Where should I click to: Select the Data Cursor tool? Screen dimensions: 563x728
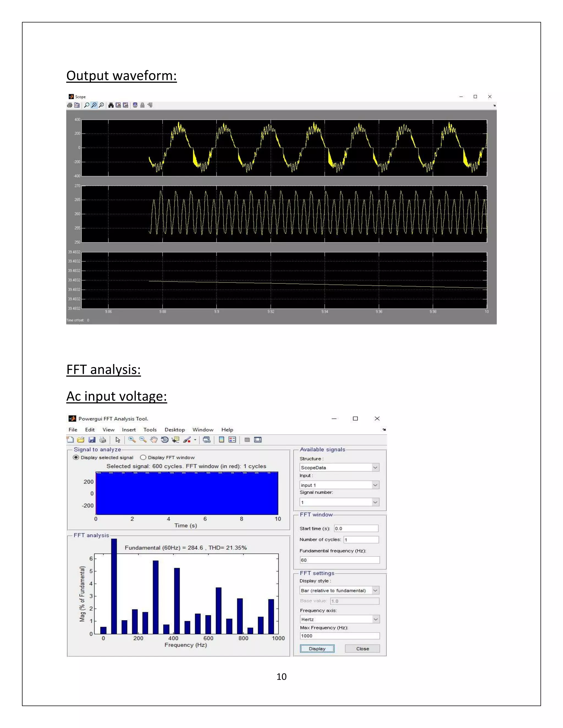175,440
